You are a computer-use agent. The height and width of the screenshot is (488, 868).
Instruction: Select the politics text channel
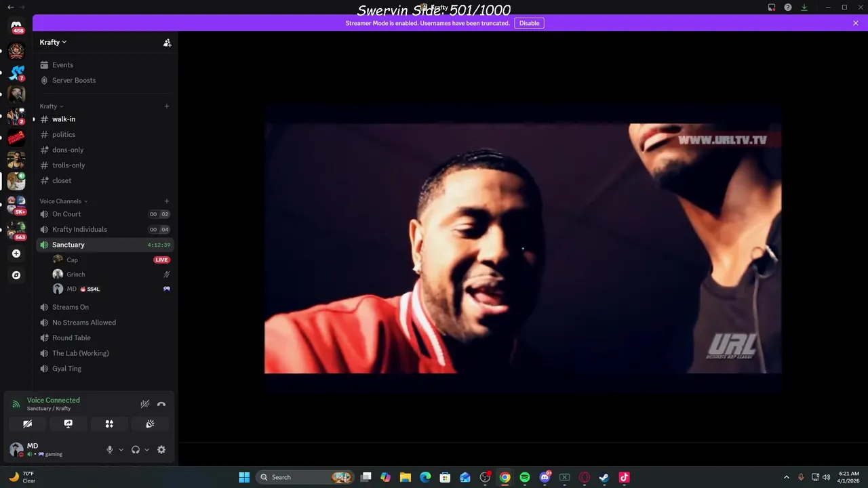[x=105, y=134]
